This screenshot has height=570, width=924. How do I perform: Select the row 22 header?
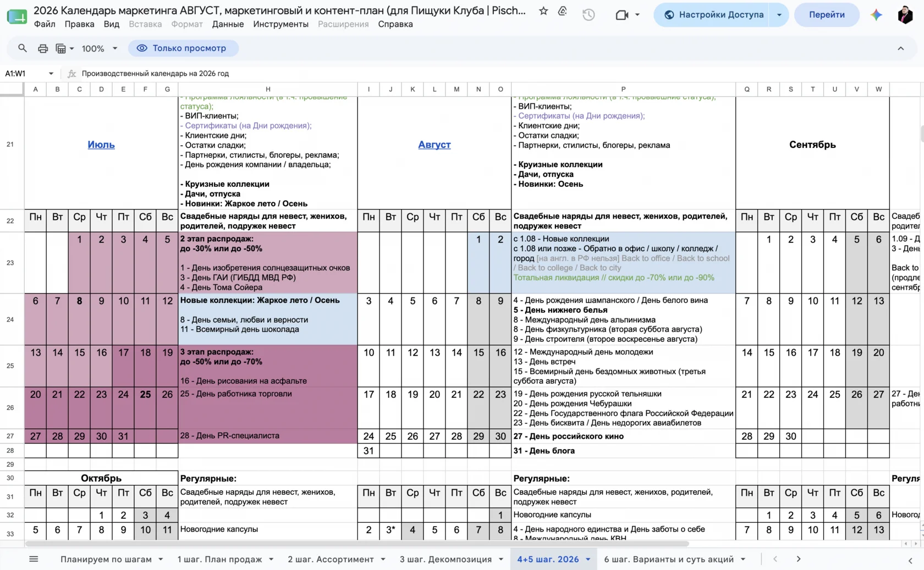point(10,221)
